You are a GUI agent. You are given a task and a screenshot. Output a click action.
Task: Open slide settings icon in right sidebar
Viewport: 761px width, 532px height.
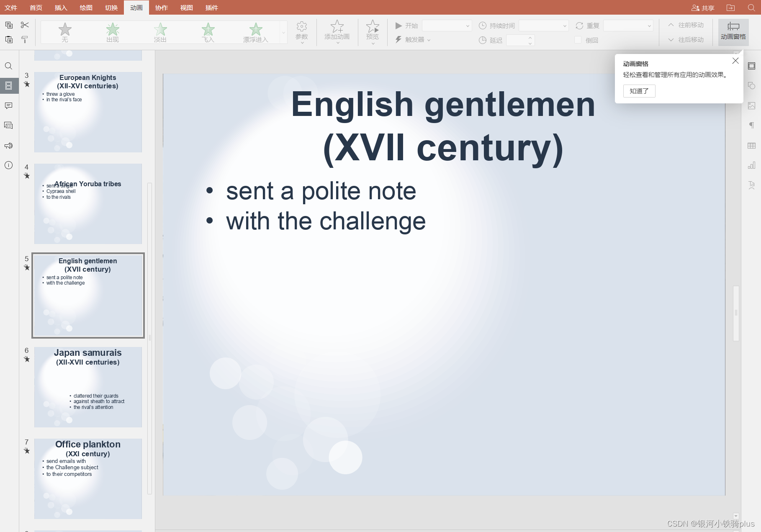(x=752, y=66)
